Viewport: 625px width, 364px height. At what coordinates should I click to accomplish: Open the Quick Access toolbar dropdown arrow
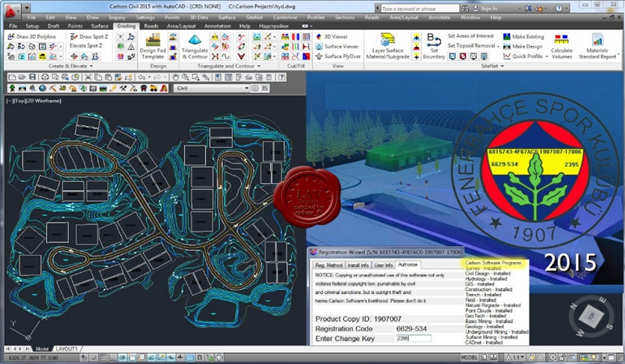pyautogui.click(x=27, y=8)
